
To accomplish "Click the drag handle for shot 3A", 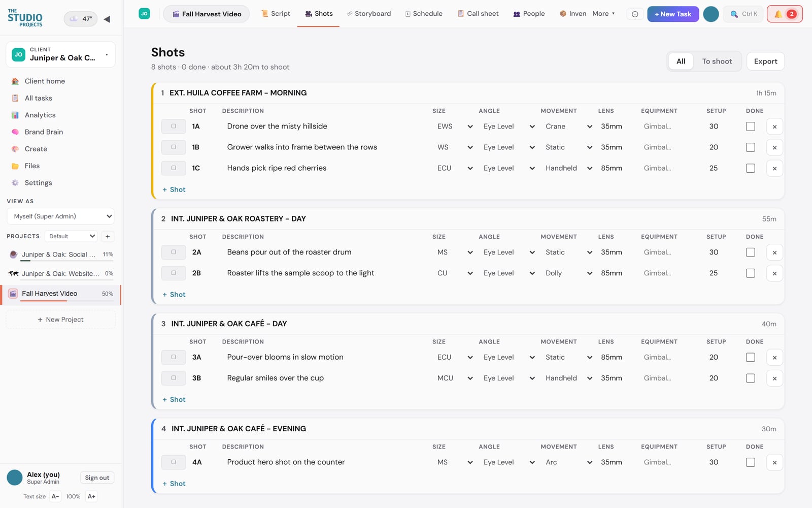I will point(174,357).
